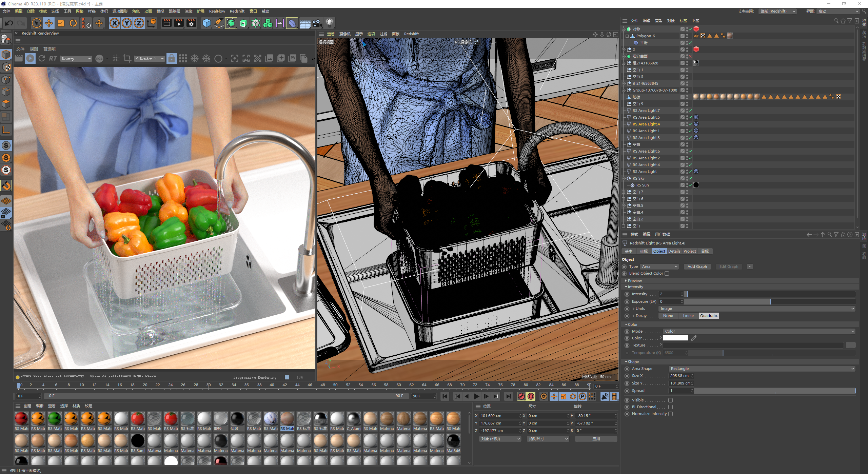The image size is (868, 474).
Task: Enable Blend Object Color checkbox
Action: tap(667, 273)
